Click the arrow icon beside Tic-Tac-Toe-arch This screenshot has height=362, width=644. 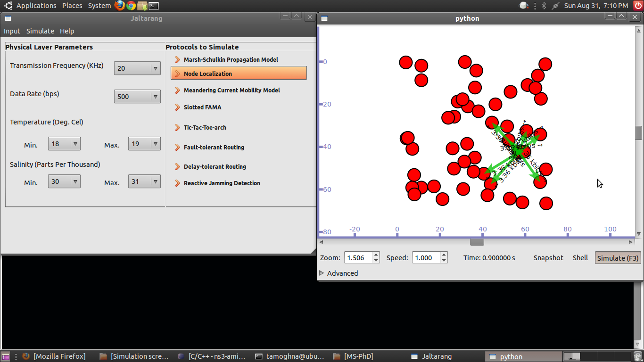(178, 127)
